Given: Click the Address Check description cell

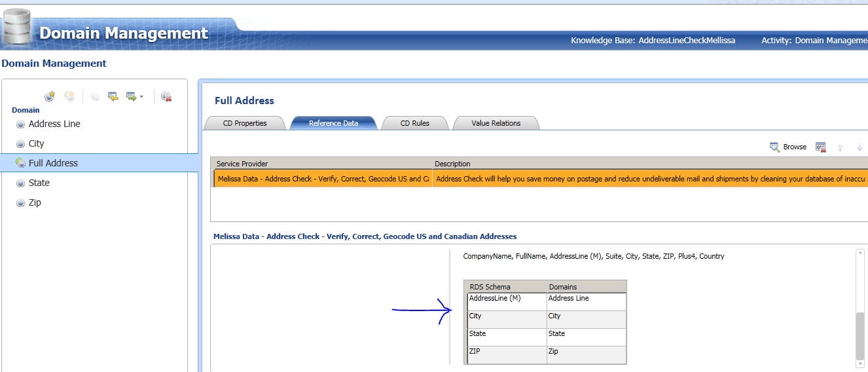Looking at the screenshot, I should (650, 178).
